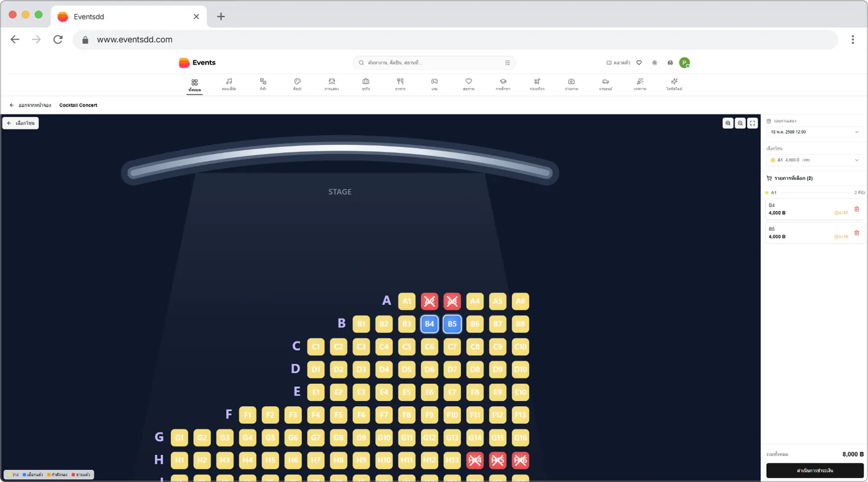Pick seat F1 in row F

[248, 415]
